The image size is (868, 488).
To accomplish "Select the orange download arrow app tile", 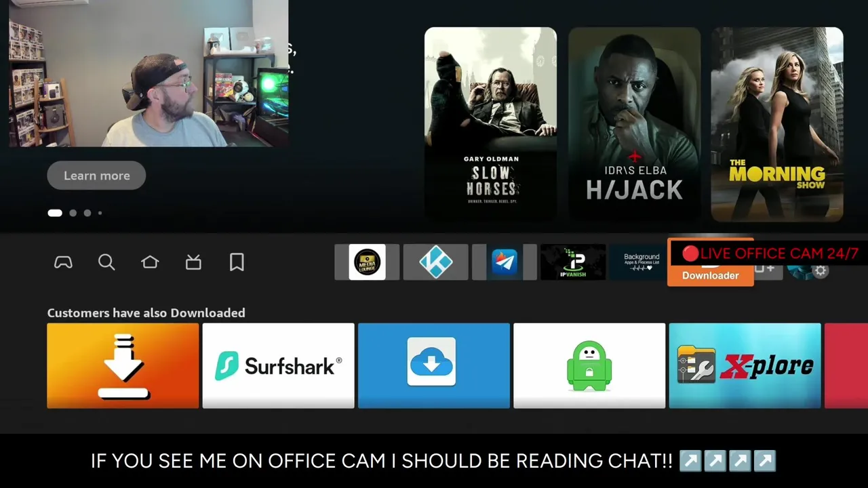I will 123,366.
